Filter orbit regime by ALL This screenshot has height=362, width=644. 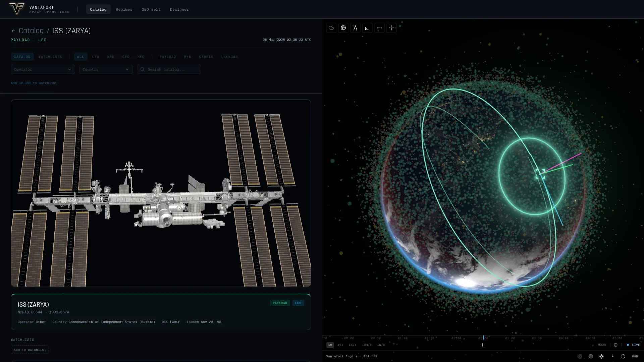pyautogui.click(x=80, y=57)
